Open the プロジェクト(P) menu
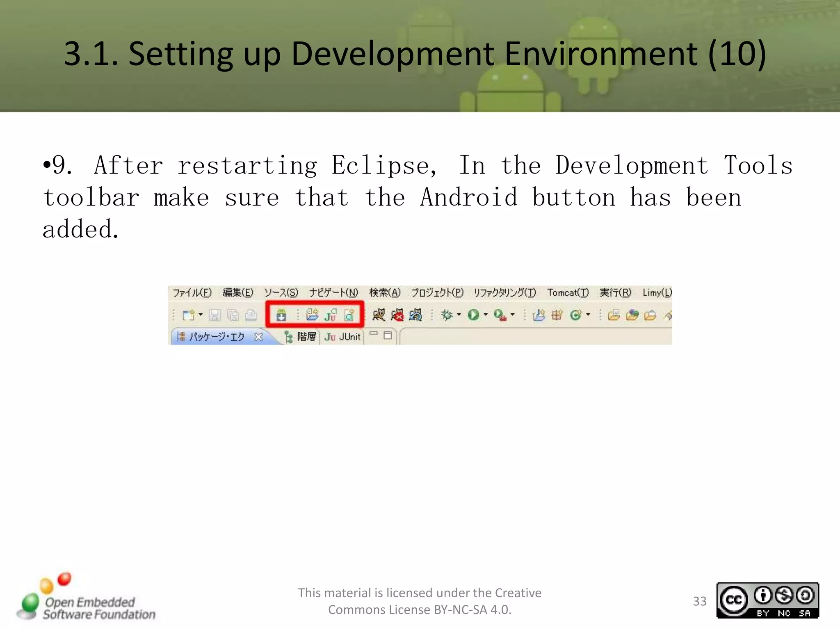The image size is (840, 630). (438, 292)
